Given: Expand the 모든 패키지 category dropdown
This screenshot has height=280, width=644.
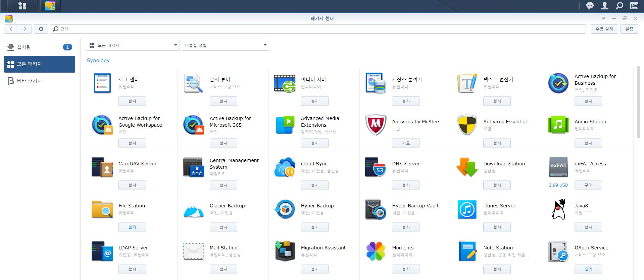Looking at the screenshot, I should click(133, 45).
